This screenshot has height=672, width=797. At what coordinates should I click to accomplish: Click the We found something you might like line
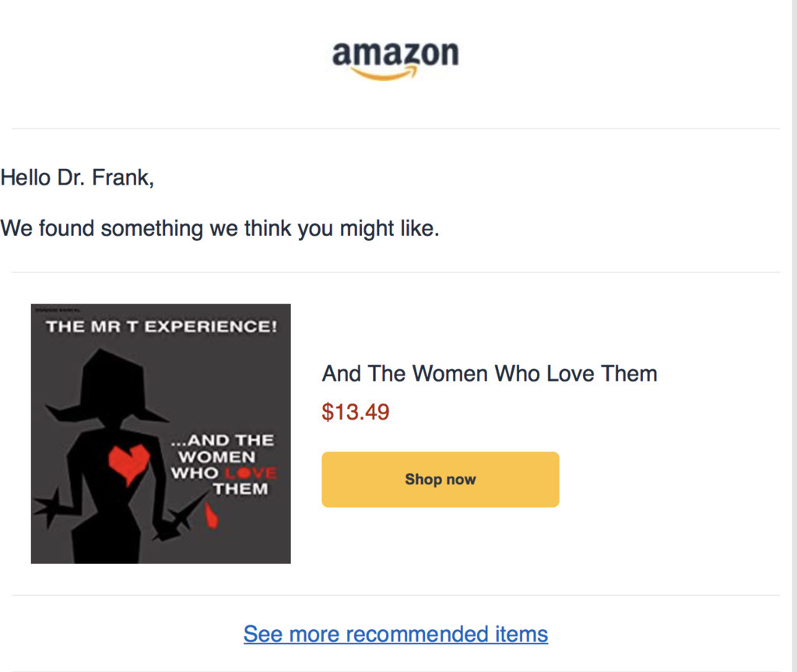219,229
